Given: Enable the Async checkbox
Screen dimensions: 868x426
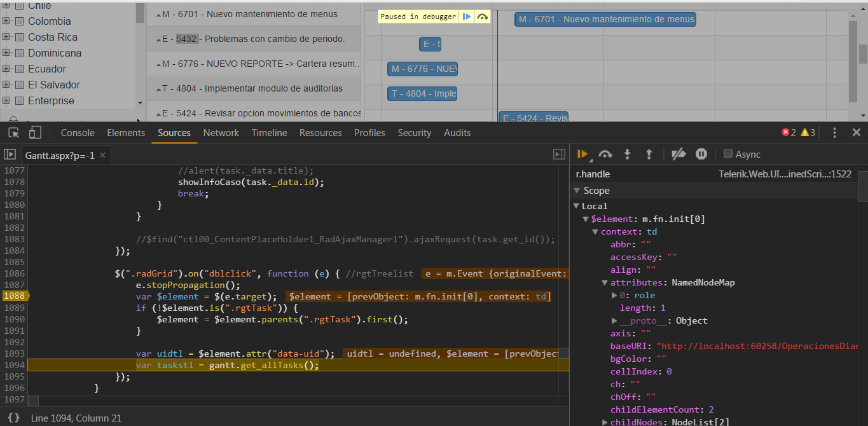Looking at the screenshot, I should click(728, 154).
